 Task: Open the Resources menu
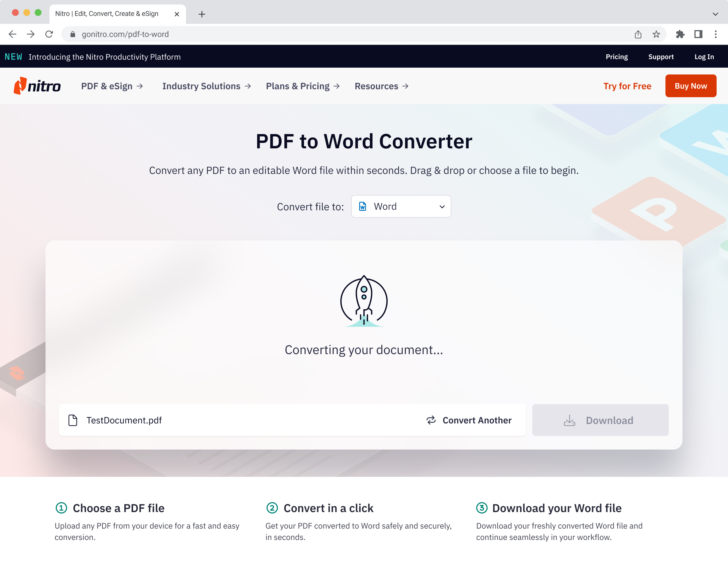point(381,86)
